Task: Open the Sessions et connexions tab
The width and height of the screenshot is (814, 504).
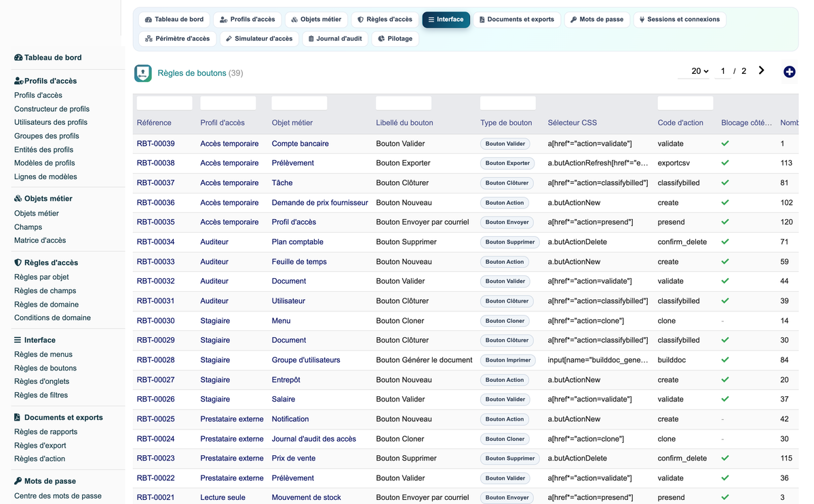Action: 680,20
